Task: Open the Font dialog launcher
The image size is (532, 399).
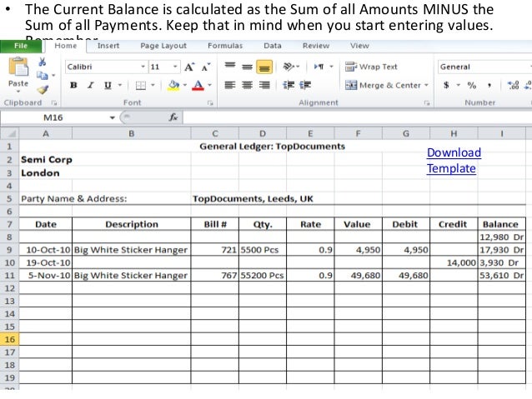Action: pyautogui.click(x=210, y=102)
